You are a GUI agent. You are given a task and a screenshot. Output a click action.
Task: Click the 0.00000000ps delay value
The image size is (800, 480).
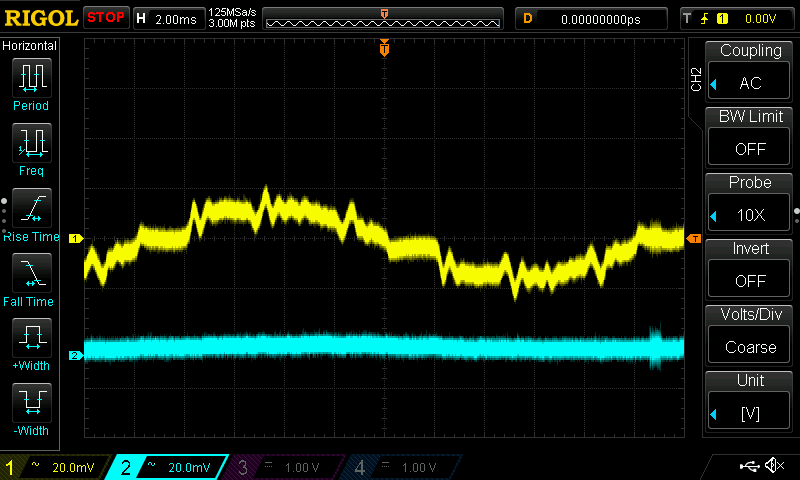[x=601, y=19]
